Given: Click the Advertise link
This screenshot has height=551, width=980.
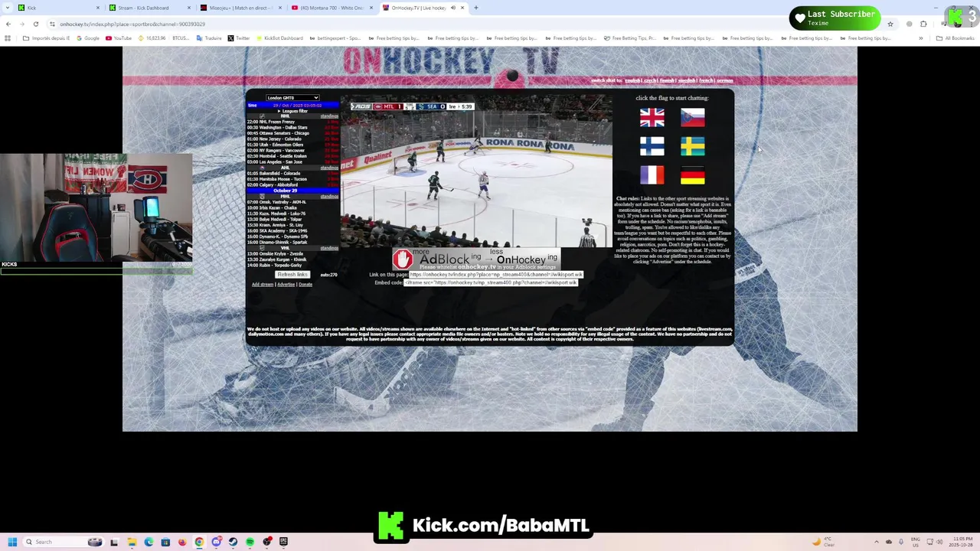Looking at the screenshot, I should coord(286,285).
